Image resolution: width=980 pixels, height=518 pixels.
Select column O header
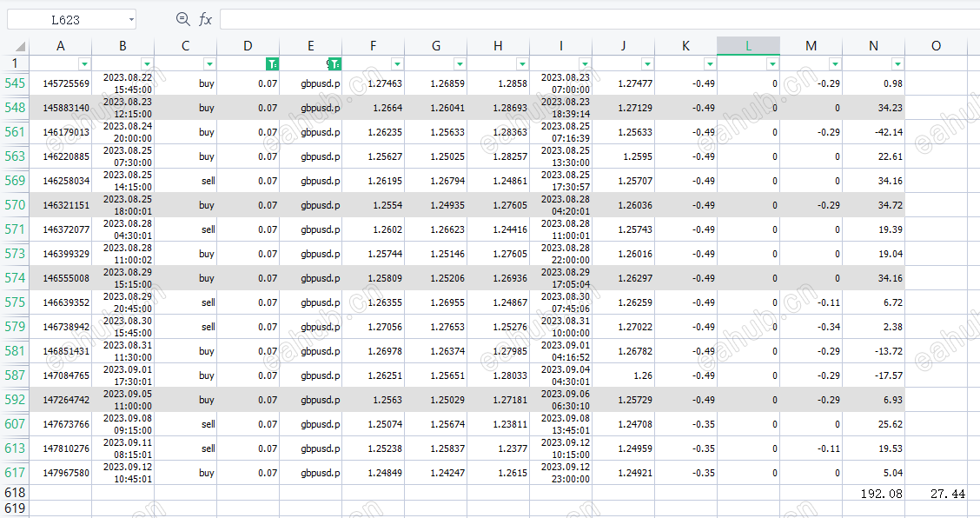936,46
